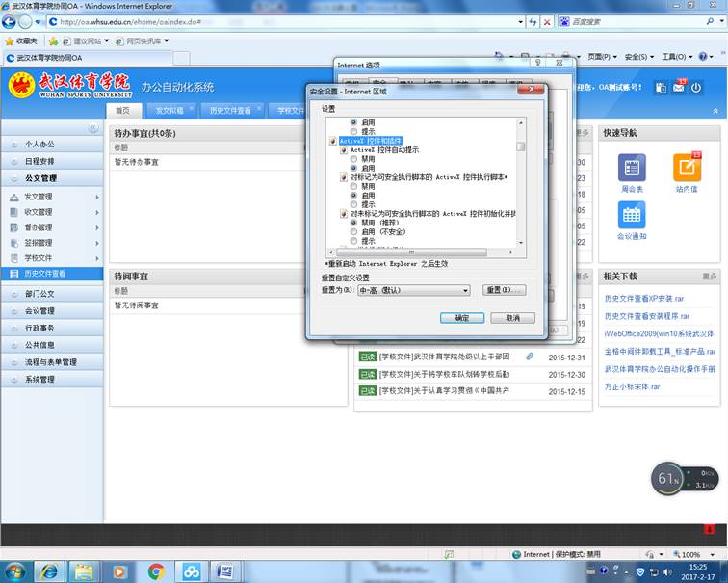Viewport: 728px width, 583px height.
Task: Click the mail envelope icon in header
Action: coord(678,88)
